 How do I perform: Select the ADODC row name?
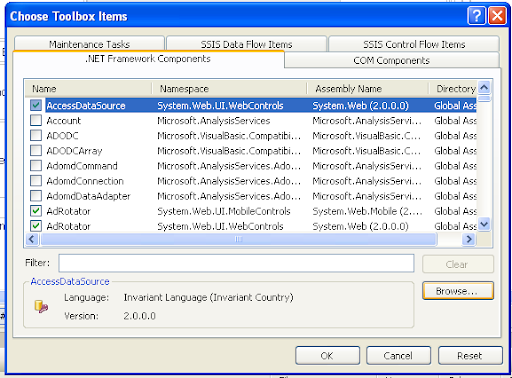tap(62, 136)
